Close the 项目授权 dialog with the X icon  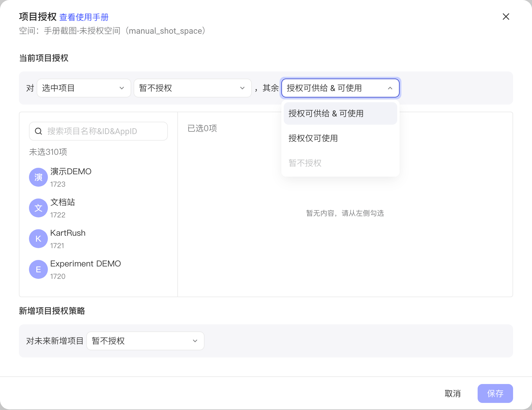506,17
